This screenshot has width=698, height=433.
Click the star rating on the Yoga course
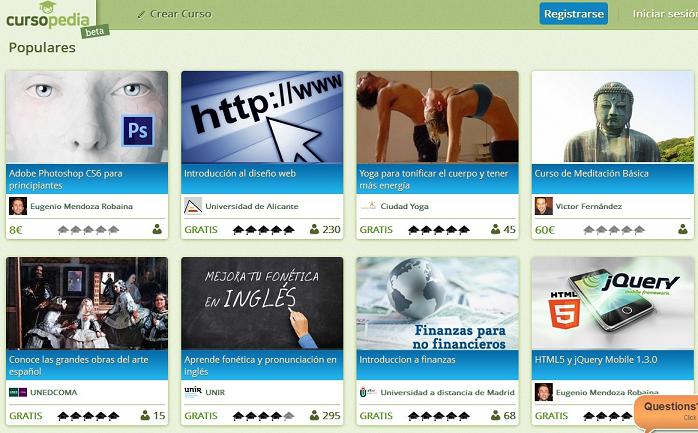coord(439,230)
